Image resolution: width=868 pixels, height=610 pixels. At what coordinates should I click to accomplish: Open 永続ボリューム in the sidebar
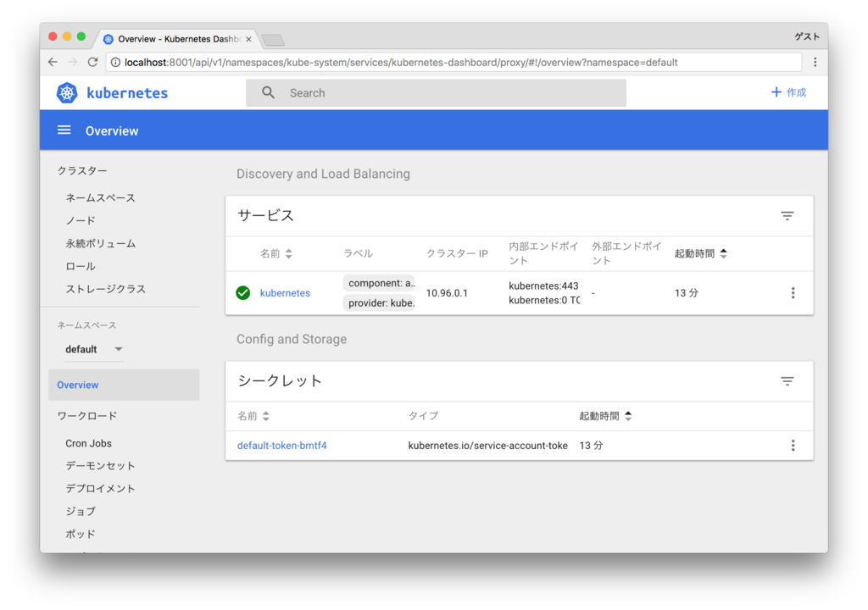100,243
